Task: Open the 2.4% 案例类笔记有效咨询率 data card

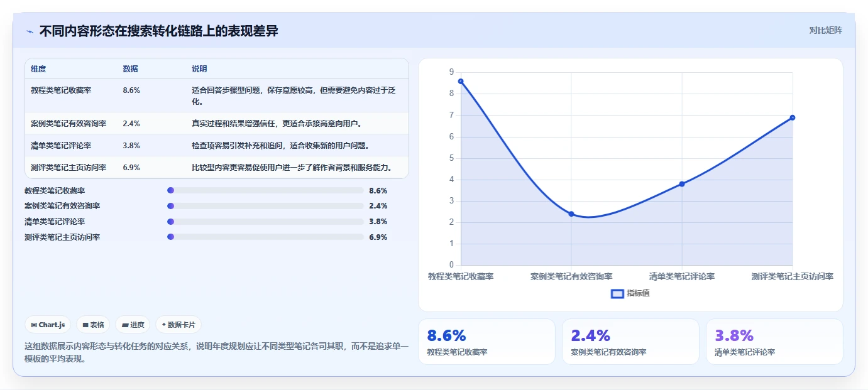Action: [630, 342]
